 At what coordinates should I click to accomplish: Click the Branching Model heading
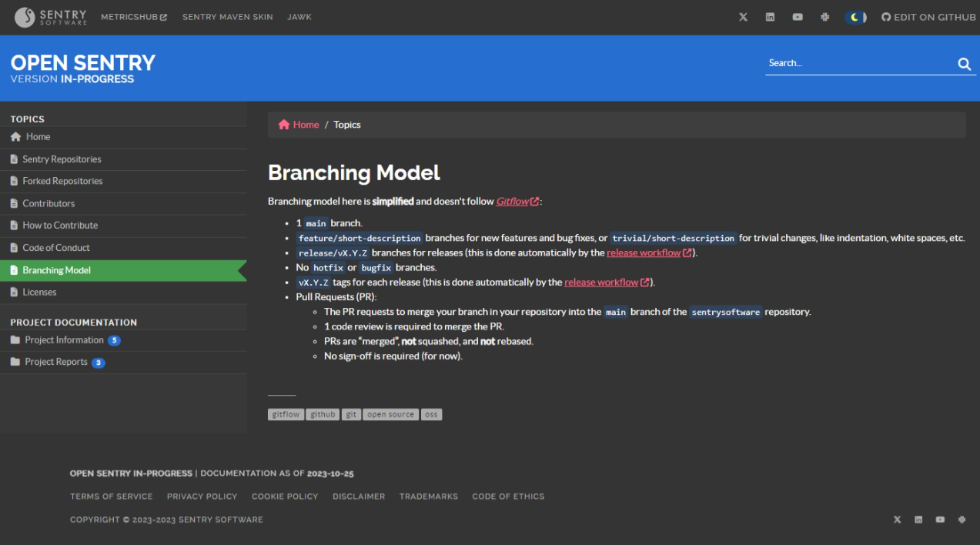click(x=354, y=172)
